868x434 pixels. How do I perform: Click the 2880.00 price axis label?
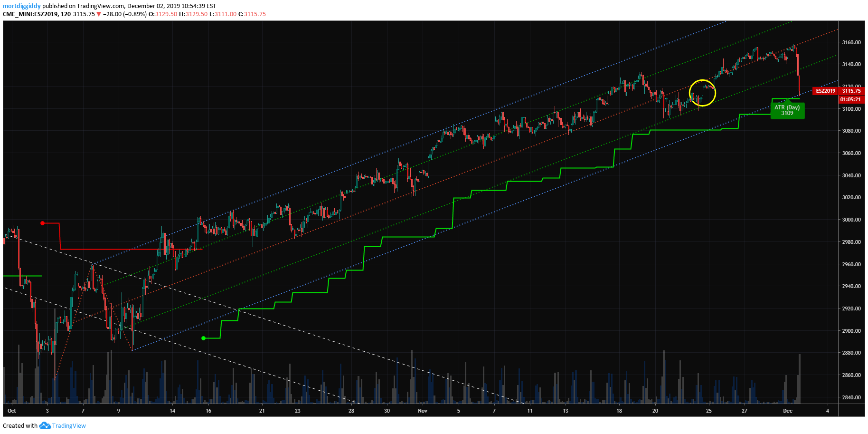[x=851, y=353]
